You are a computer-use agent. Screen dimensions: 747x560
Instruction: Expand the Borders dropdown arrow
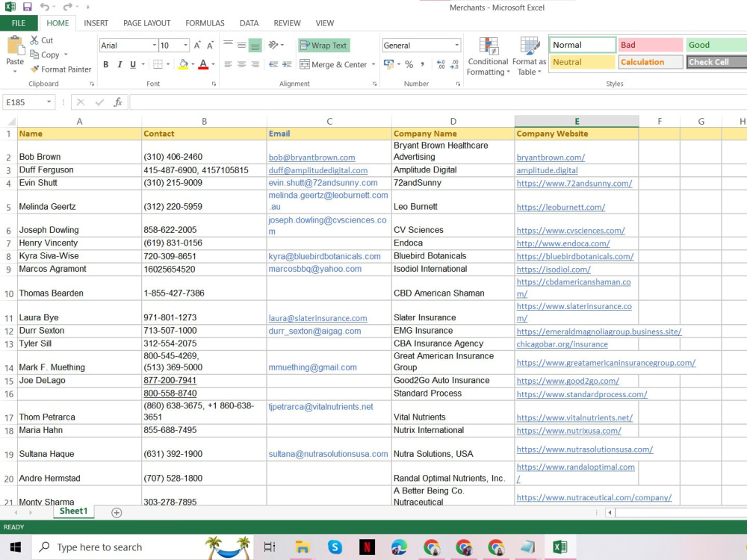click(x=168, y=64)
